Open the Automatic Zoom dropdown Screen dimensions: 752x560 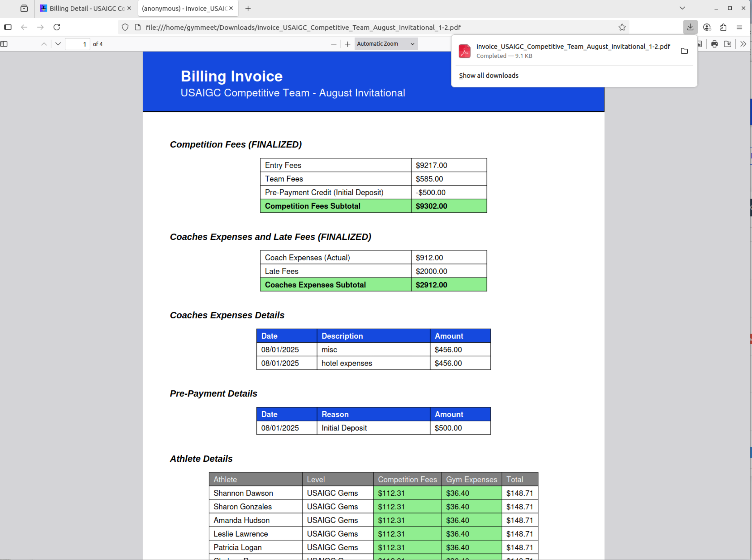386,44
